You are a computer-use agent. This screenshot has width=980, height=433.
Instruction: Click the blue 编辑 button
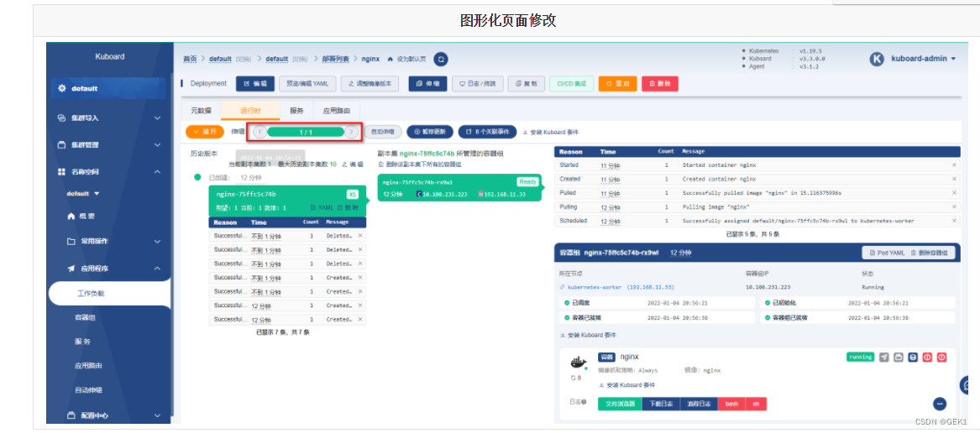point(255,84)
